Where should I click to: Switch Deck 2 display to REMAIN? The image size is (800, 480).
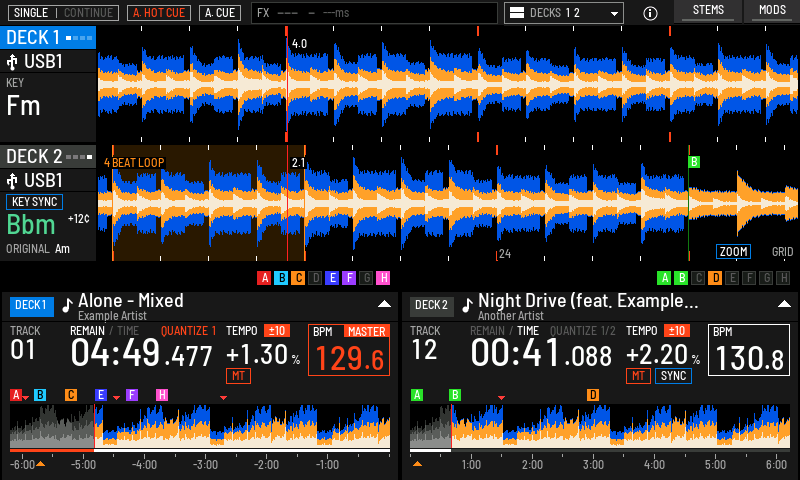[487, 331]
